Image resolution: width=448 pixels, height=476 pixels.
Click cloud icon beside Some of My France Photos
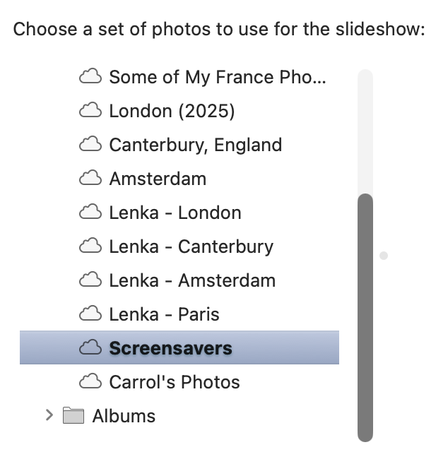[x=90, y=76]
